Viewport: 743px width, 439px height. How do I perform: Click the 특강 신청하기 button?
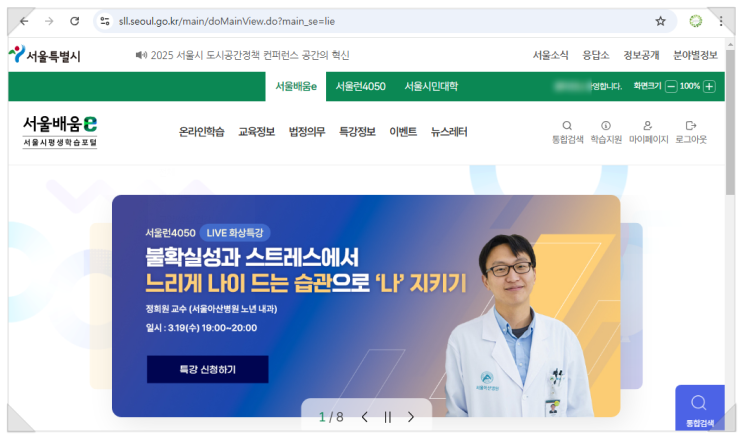point(208,369)
